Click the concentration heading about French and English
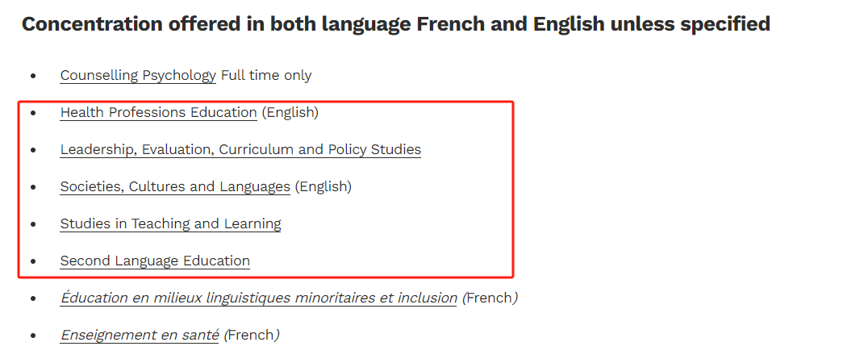The width and height of the screenshot is (868, 363). click(395, 24)
